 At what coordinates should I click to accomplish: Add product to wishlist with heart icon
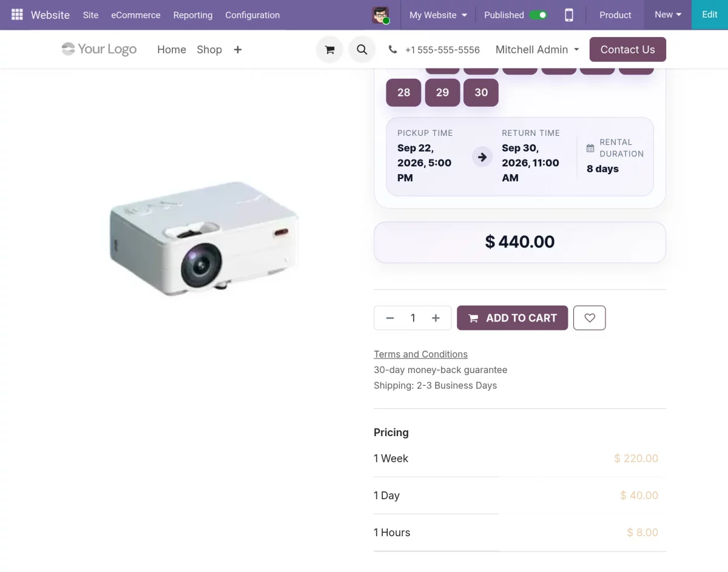(589, 318)
